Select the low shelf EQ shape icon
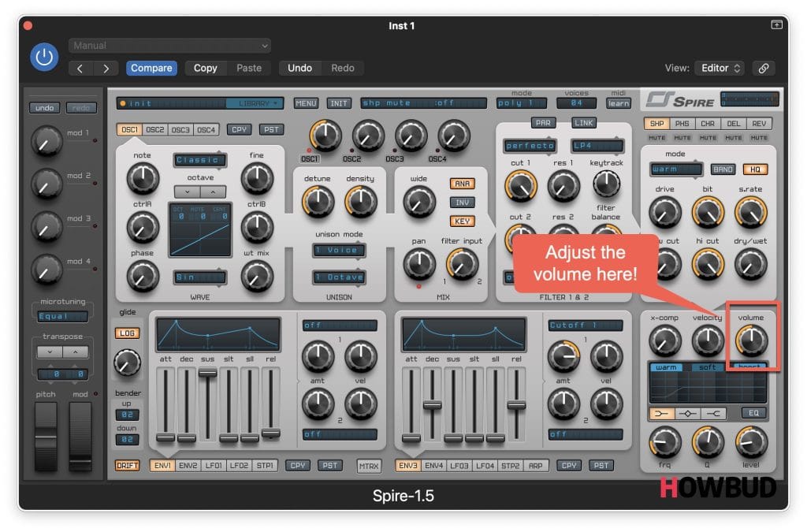807x532 pixels. 662,413
